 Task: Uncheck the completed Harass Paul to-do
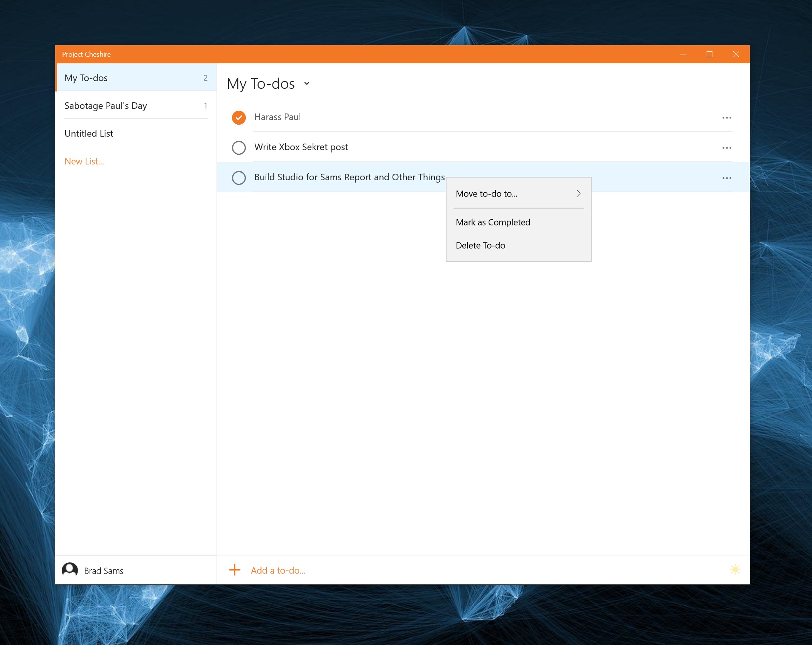[x=239, y=117]
